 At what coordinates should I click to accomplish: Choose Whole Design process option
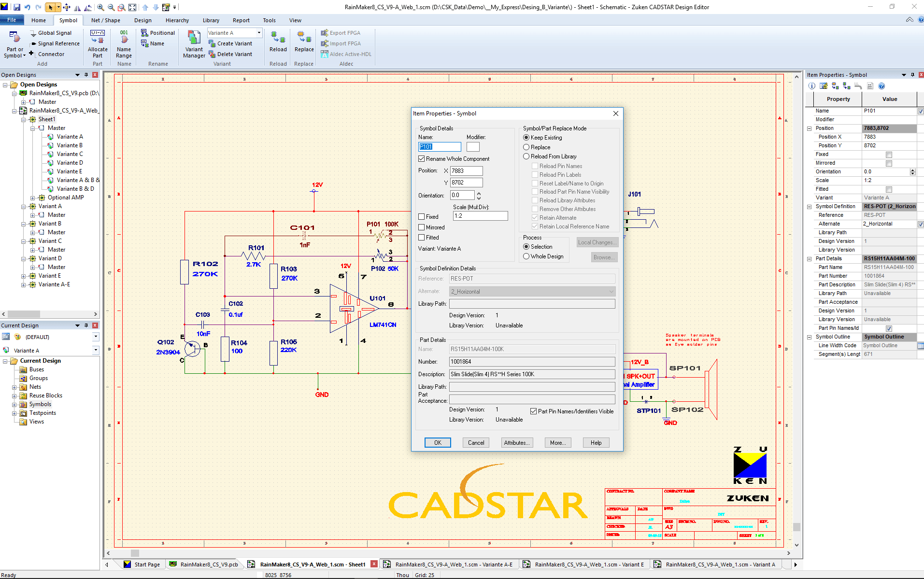click(526, 256)
